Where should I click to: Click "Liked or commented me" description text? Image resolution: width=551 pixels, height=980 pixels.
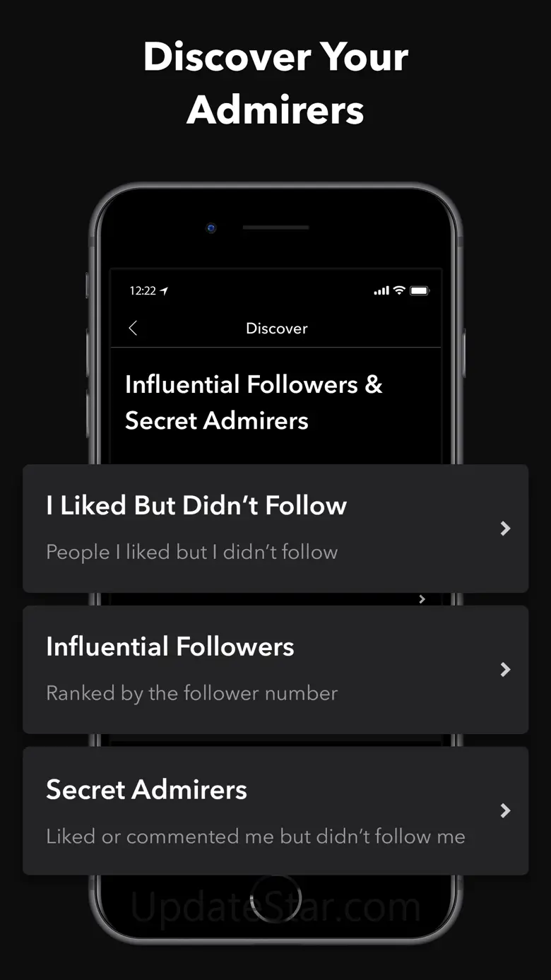tap(256, 837)
